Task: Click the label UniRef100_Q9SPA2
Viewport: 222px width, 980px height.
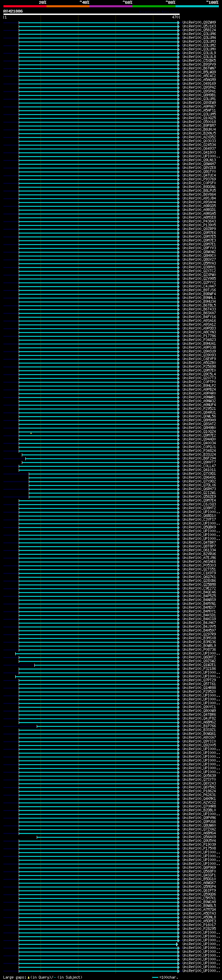Action: tap(199, 88)
